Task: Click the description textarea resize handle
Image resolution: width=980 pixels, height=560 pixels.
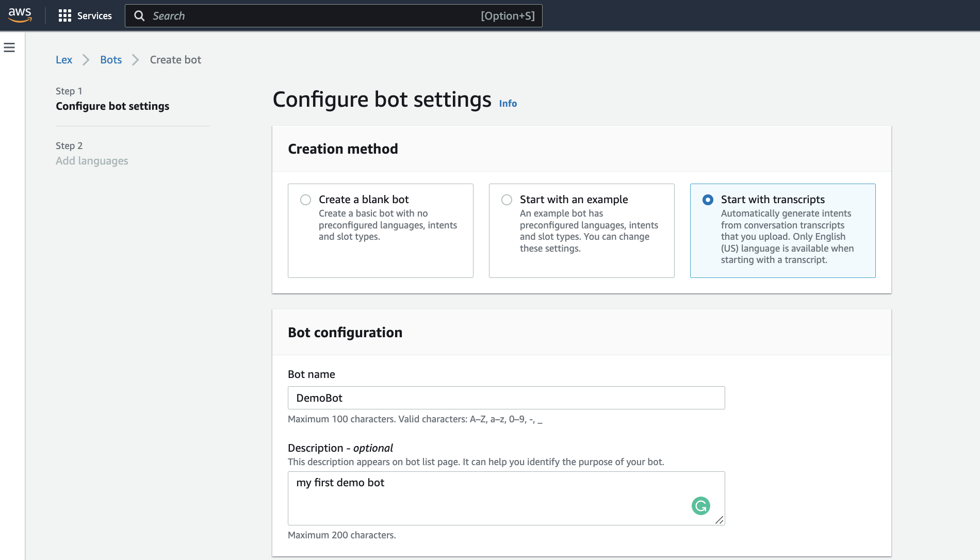Action: pyautogui.click(x=720, y=521)
